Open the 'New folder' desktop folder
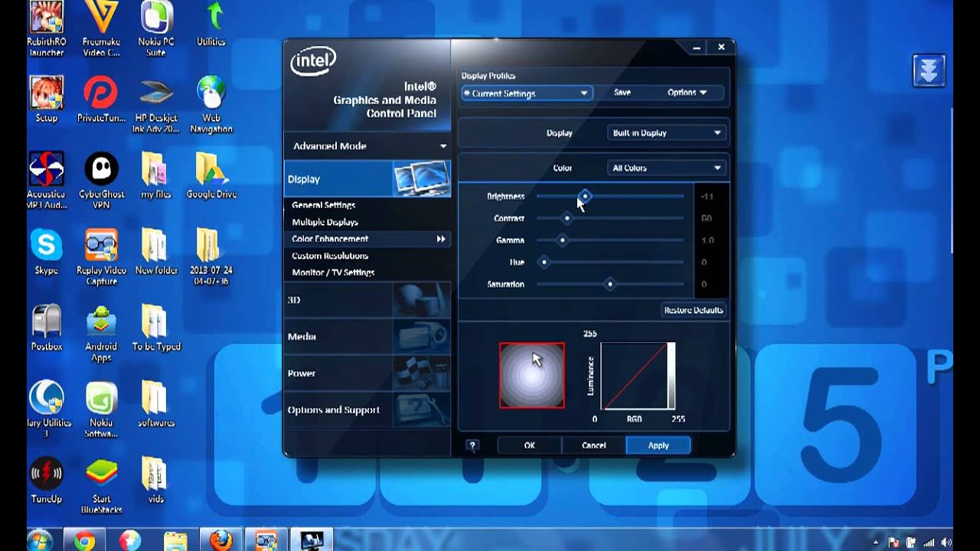The width and height of the screenshot is (980, 551). pyautogui.click(x=156, y=252)
